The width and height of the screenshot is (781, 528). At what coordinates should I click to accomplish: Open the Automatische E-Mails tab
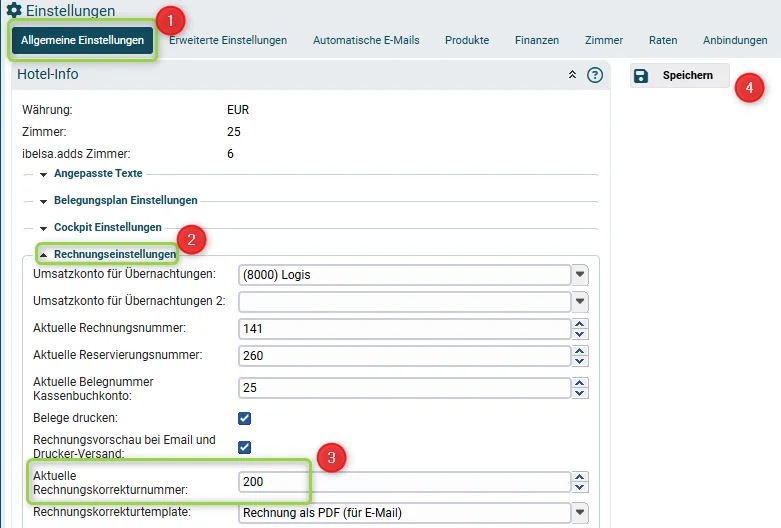pos(366,40)
